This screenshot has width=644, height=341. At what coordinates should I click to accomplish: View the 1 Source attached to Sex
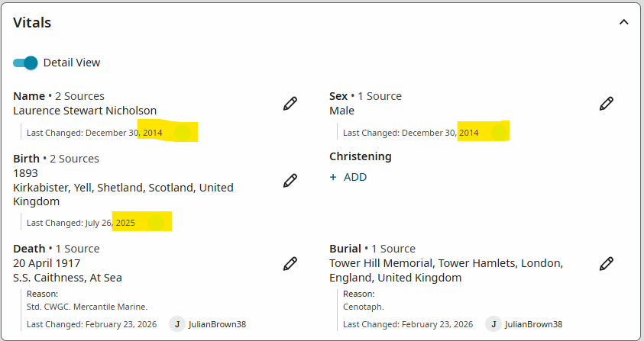click(380, 96)
